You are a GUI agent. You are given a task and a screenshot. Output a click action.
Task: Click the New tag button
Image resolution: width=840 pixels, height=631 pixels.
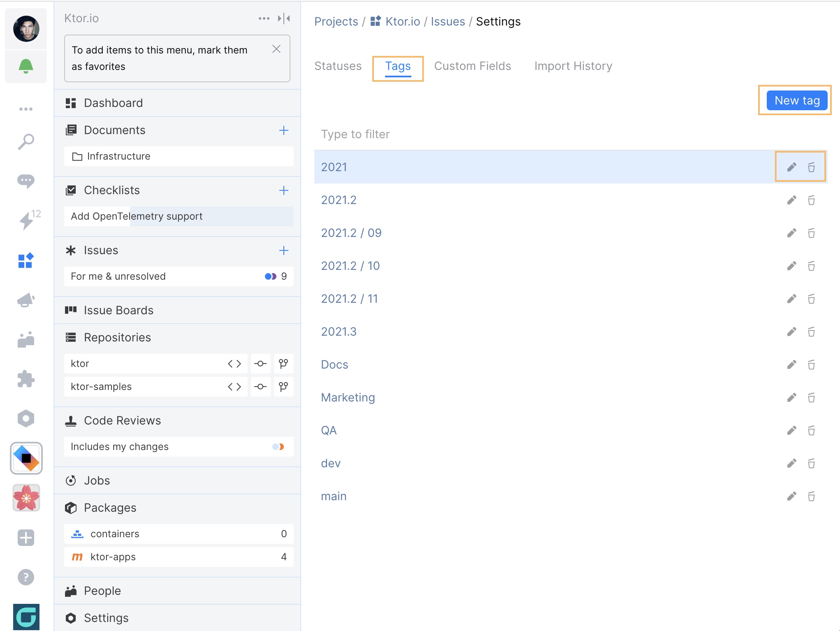(796, 100)
